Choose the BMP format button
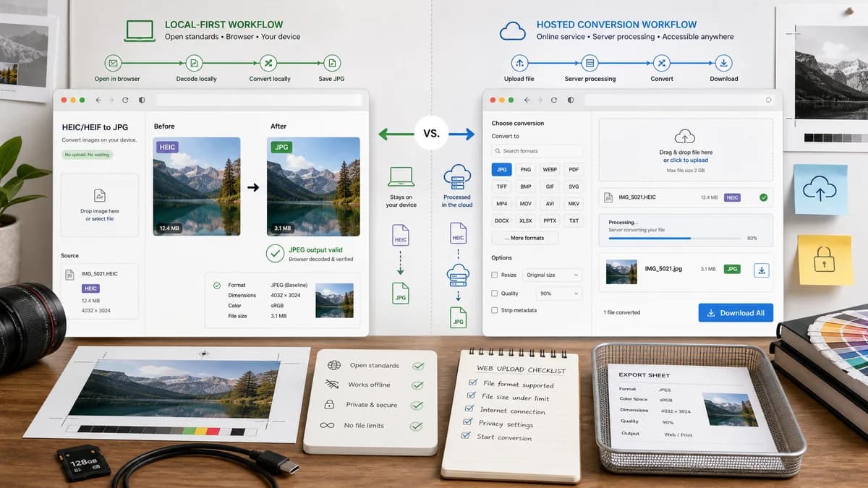868x488 pixels. coord(526,187)
